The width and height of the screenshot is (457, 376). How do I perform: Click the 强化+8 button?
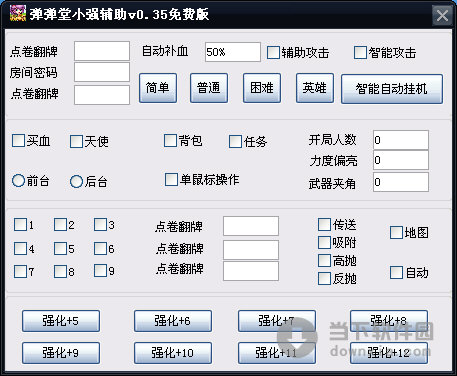click(x=389, y=321)
